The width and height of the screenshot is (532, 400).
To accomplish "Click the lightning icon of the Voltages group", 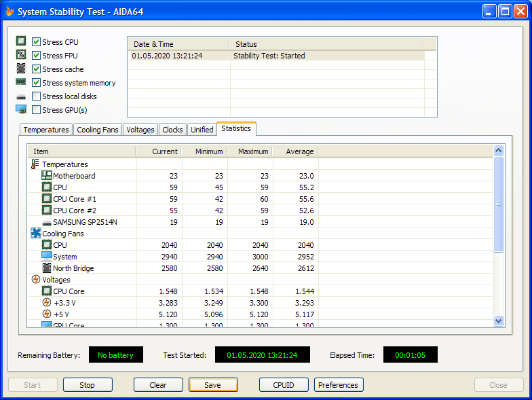I will click(35, 279).
